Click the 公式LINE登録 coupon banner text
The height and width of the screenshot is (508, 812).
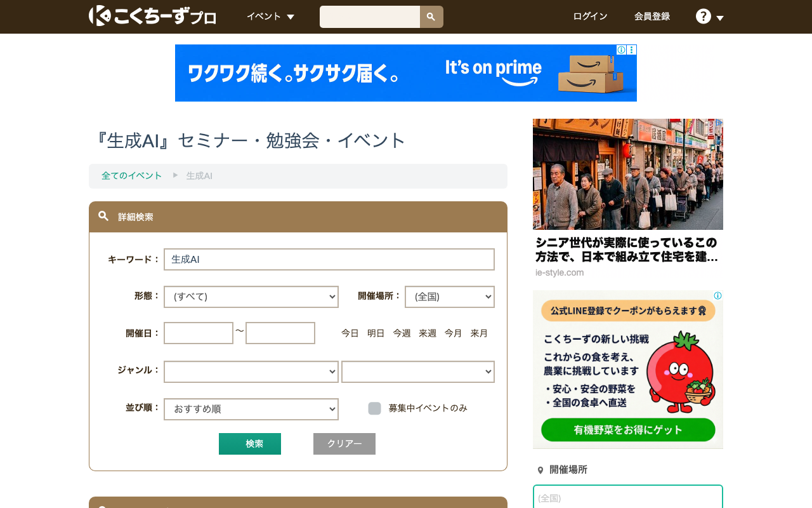coord(628,311)
